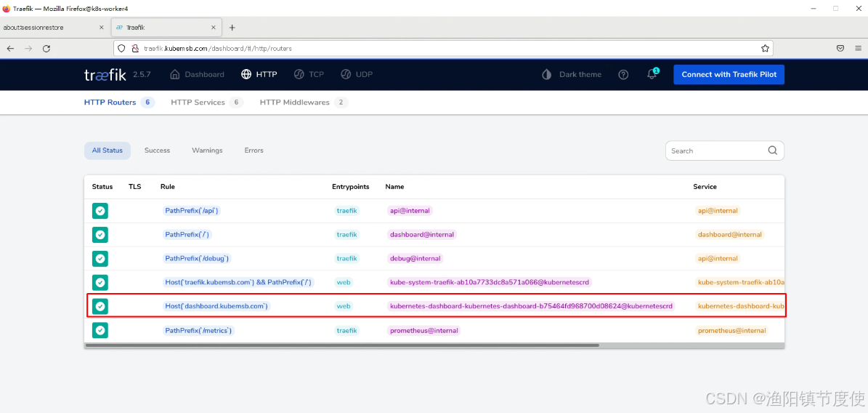Click status icon of debug@internal router row
This screenshot has height=413, width=868.
tap(100, 258)
